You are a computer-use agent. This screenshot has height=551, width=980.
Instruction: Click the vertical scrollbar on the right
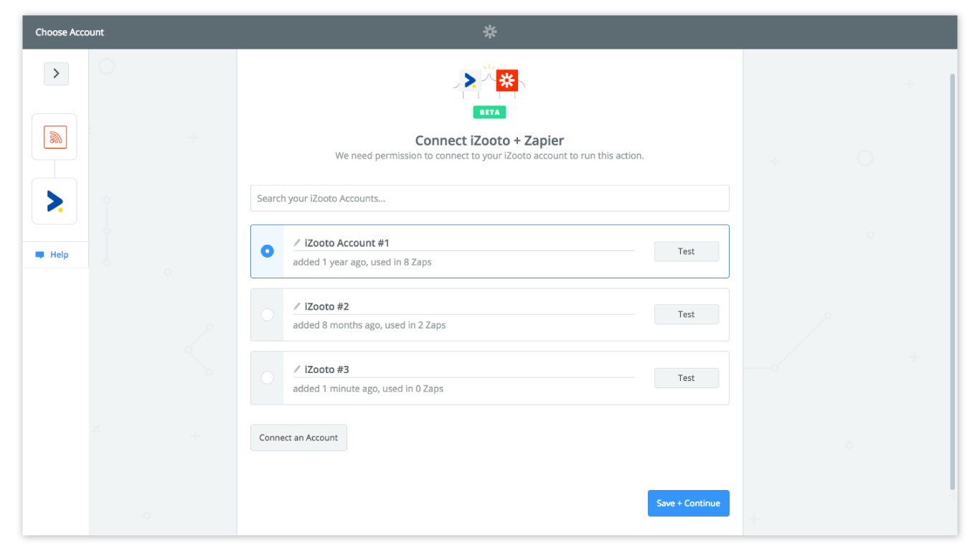[953, 281]
